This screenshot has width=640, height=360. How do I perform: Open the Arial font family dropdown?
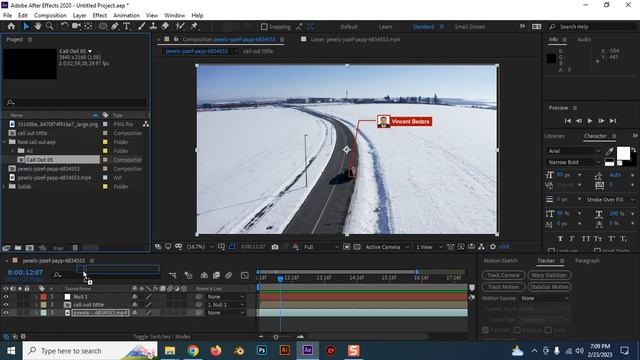click(573, 151)
